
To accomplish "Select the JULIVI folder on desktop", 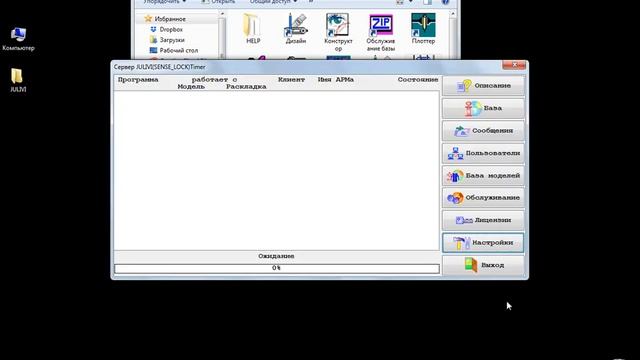I will 18,80.
